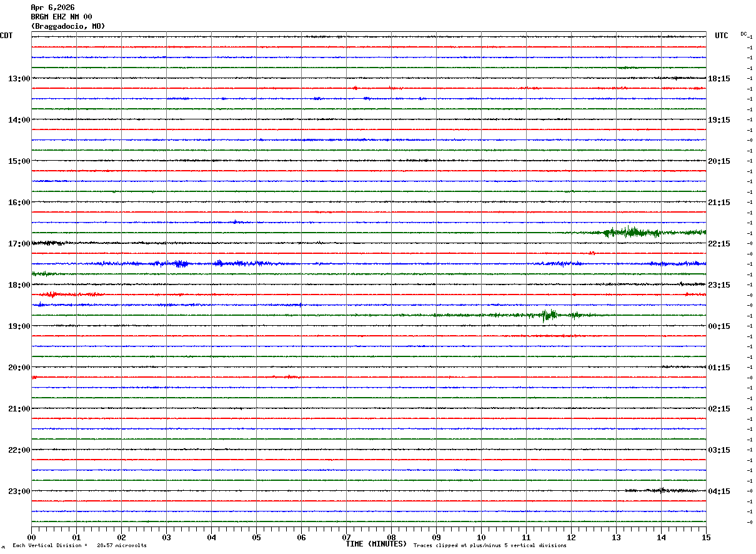Click the green event burst near minute 11.5
The width and height of the screenshot is (756, 554).
tap(549, 315)
